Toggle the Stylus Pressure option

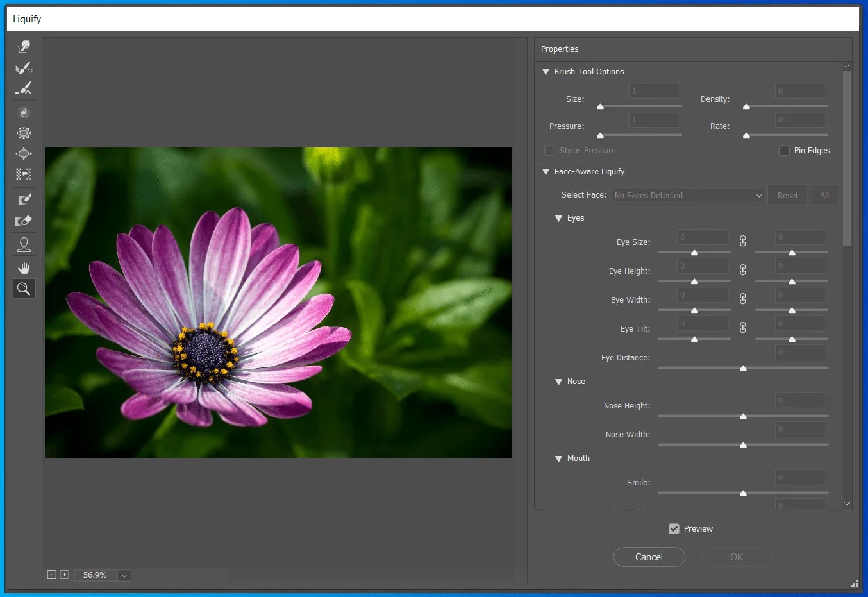549,150
